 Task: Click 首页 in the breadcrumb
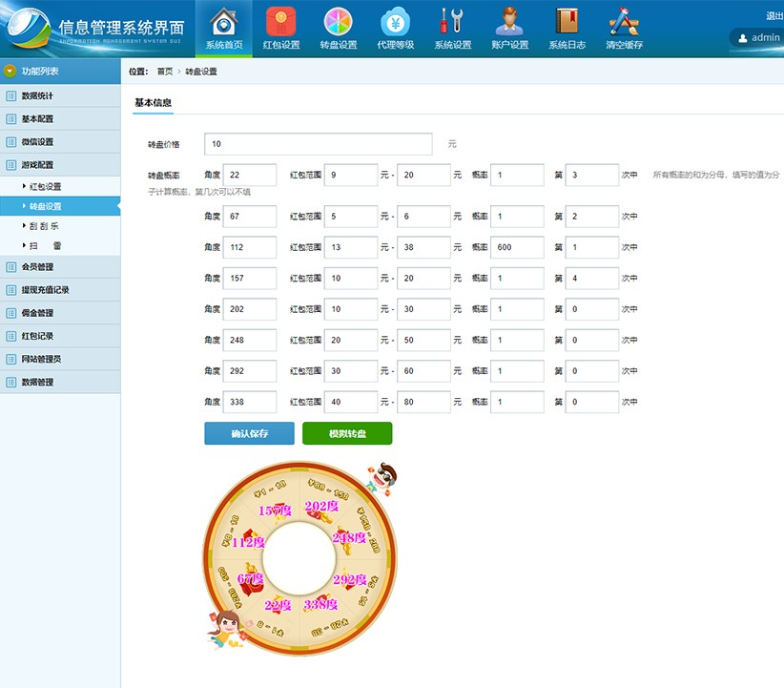click(x=165, y=72)
